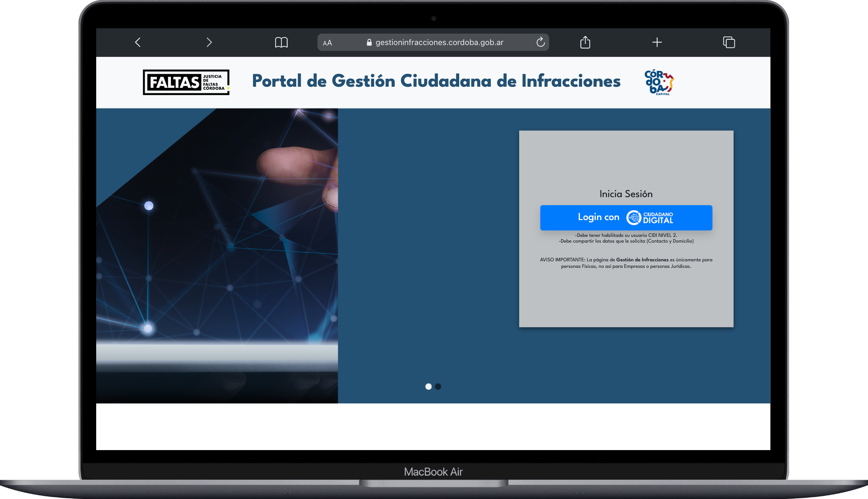The image size is (868, 499).
Task: Click the AVISO IMPORTANTE notice text
Action: coord(626,263)
